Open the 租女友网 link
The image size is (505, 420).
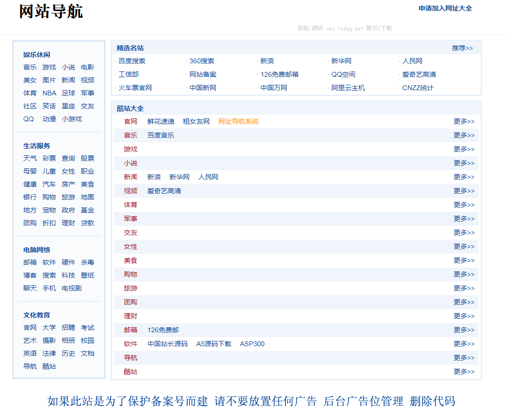pyautogui.click(x=196, y=121)
